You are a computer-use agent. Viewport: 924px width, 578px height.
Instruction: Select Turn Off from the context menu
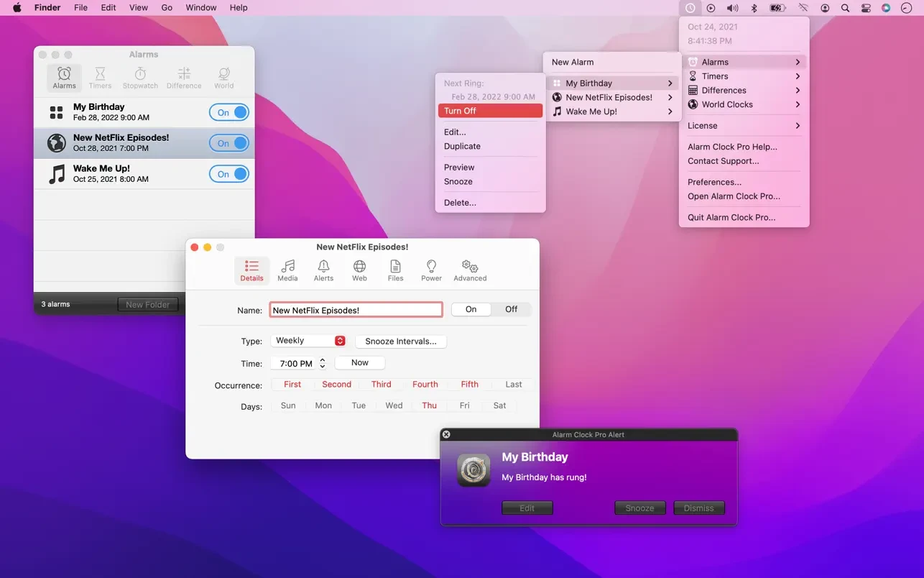pyautogui.click(x=490, y=111)
